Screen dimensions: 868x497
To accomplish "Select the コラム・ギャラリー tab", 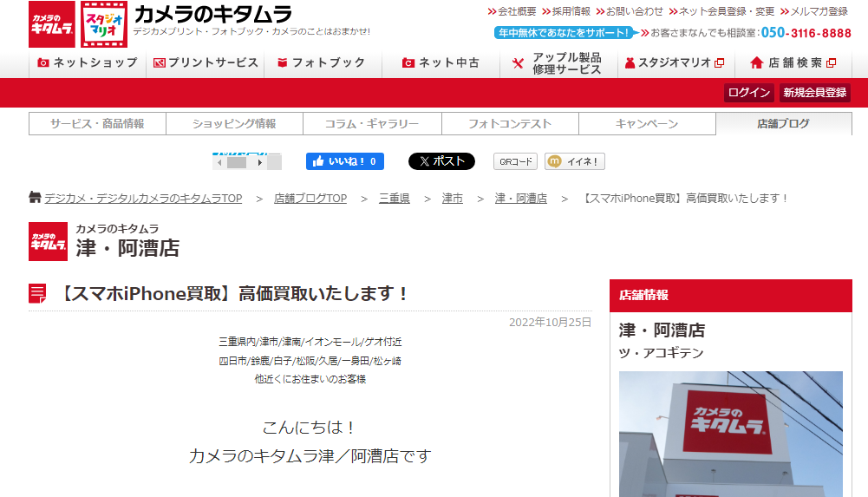I will pyautogui.click(x=372, y=124).
